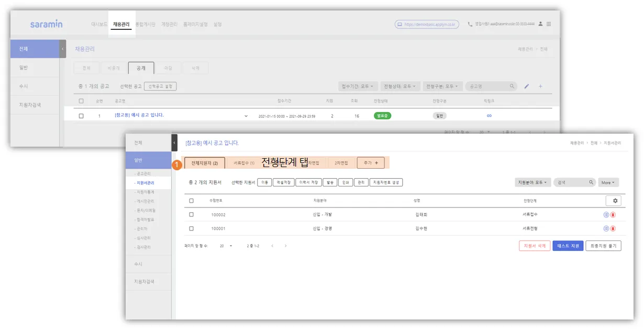Open the 전형상태: 모두 filter dropdown
The width and height of the screenshot is (644, 330).
(x=401, y=86)
